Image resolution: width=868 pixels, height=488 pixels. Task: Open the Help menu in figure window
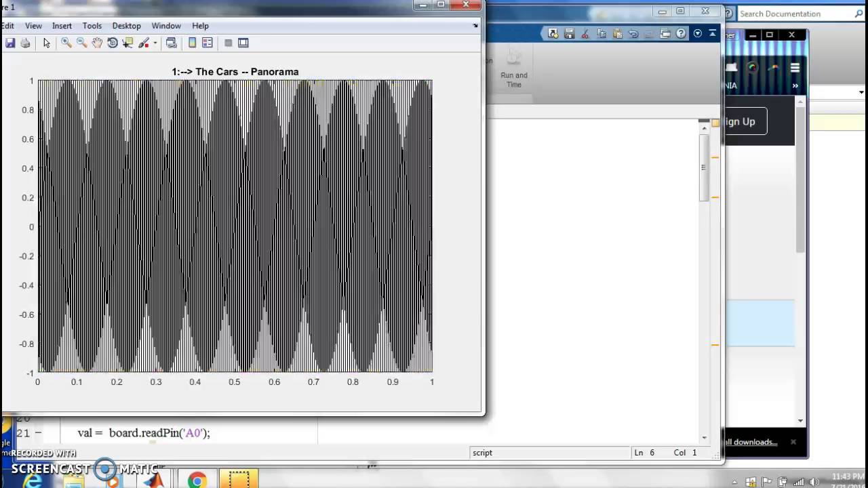pyautogui.click(x=200, y=26)
